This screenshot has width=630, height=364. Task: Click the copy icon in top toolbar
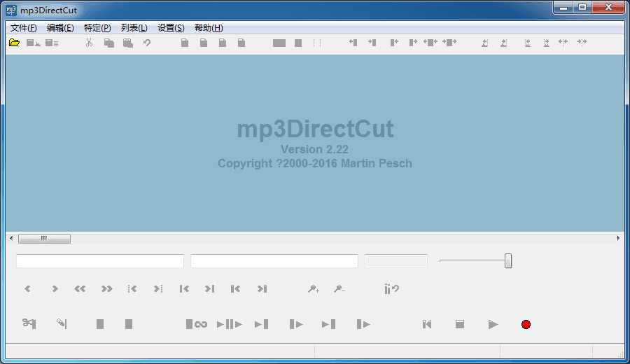tap(109, 43)
